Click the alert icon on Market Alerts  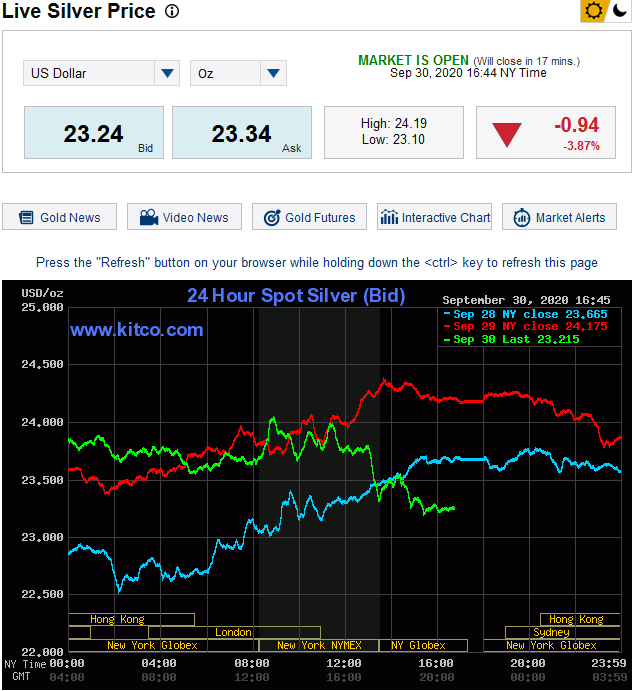click(522, 218)
